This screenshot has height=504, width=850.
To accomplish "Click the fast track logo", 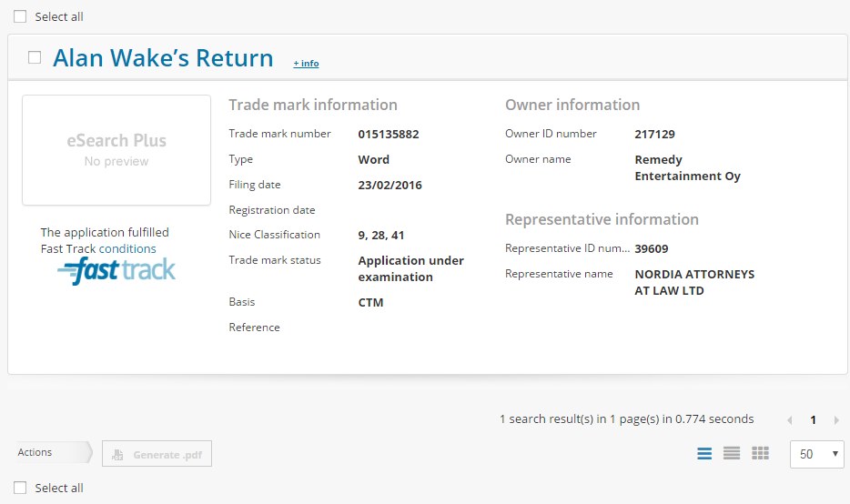I will pyautogui.click(x=116, y=270).
